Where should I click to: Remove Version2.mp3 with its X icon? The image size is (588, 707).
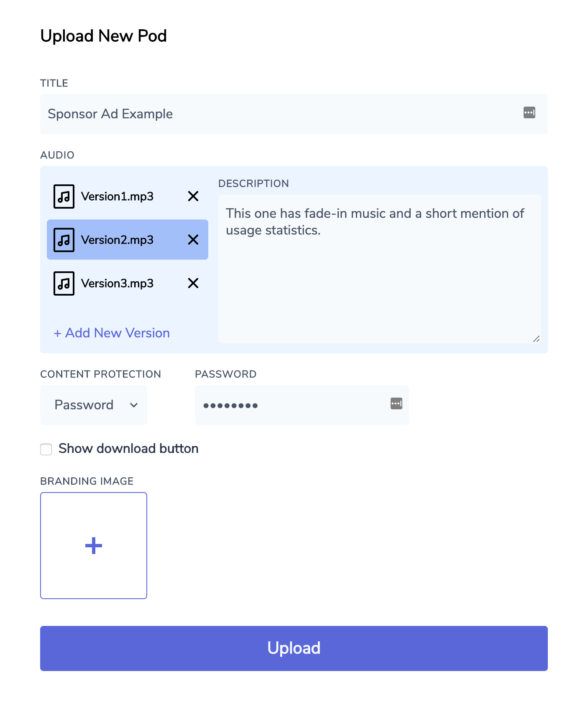[193, 240]
